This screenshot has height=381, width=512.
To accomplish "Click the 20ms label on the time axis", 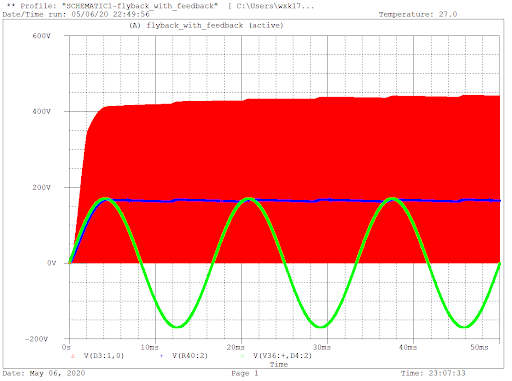I will pos(235,348).
